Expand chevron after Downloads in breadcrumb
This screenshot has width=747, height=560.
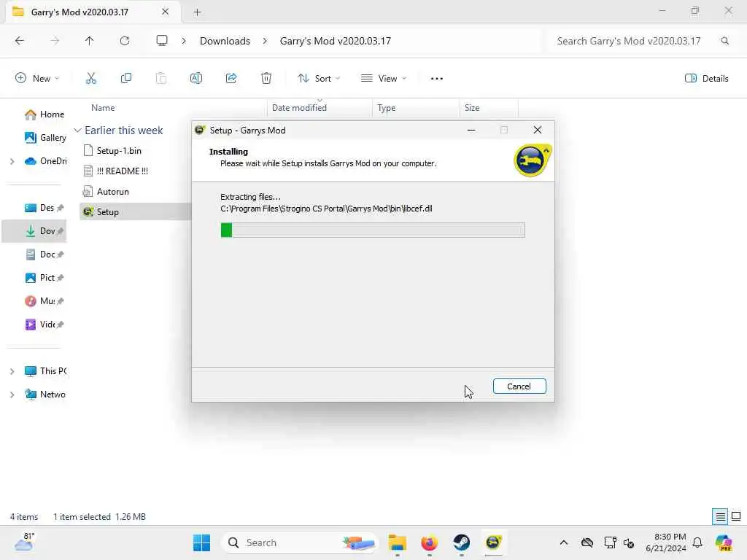[x=265, y=41]
